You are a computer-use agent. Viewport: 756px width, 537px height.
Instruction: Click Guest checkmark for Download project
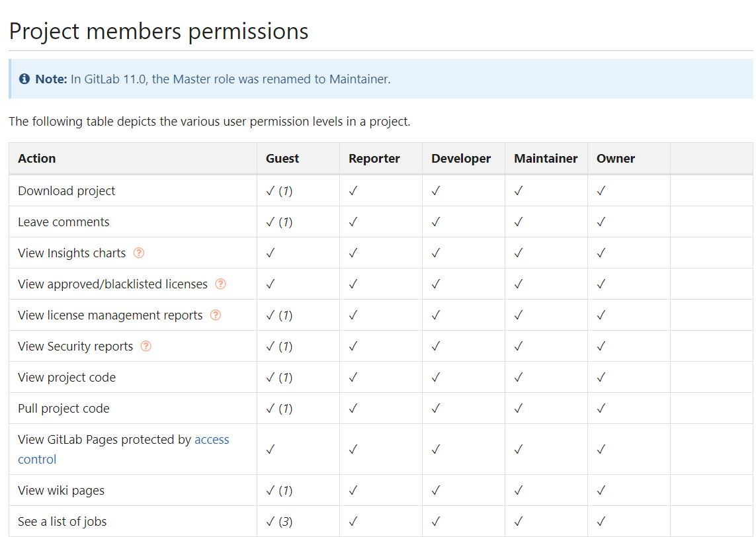pyautogui.click(x=270, y=190)
